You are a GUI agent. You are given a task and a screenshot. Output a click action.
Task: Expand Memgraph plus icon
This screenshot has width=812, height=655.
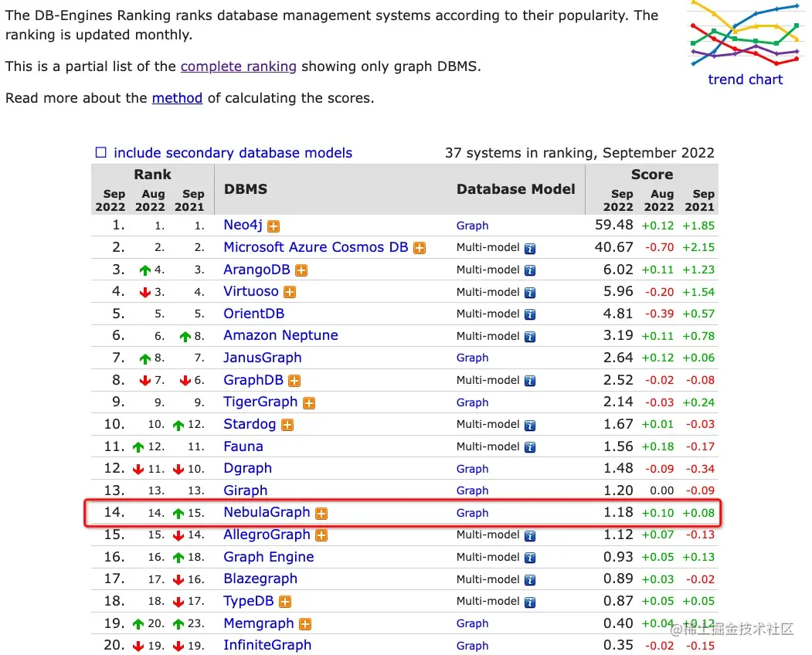point(305,624)
